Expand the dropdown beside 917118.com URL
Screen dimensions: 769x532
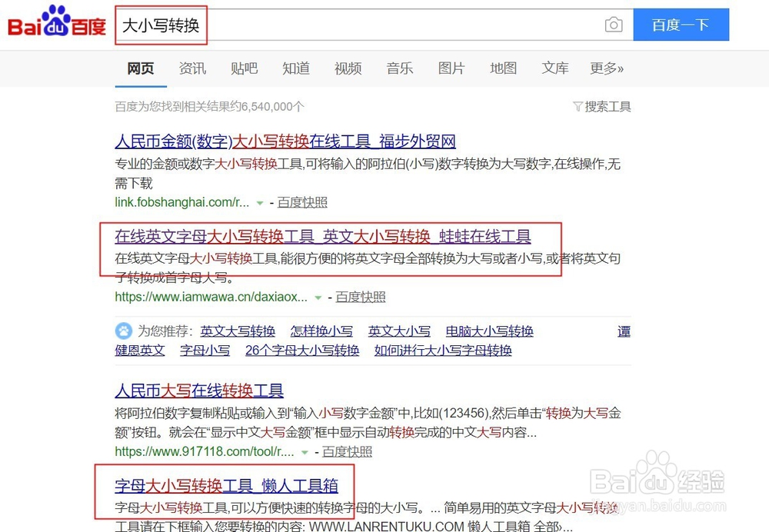pyautogui.click(x=305, y=451)
